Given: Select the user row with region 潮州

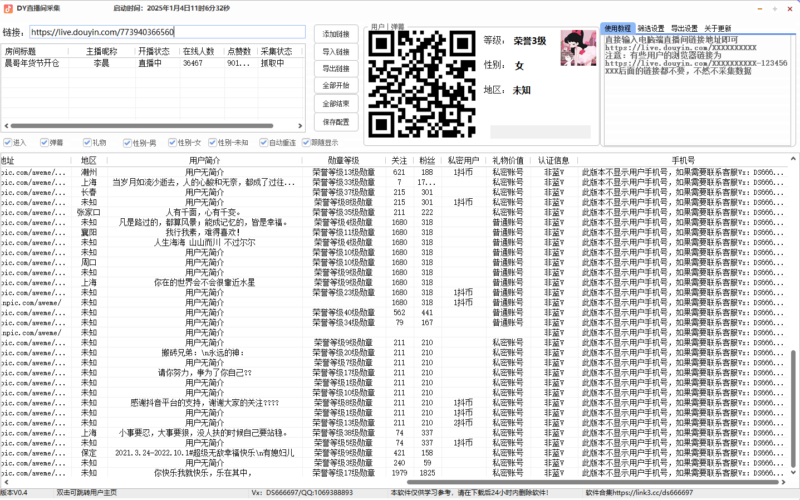Looking at the screenshot, I should (394, 172).
